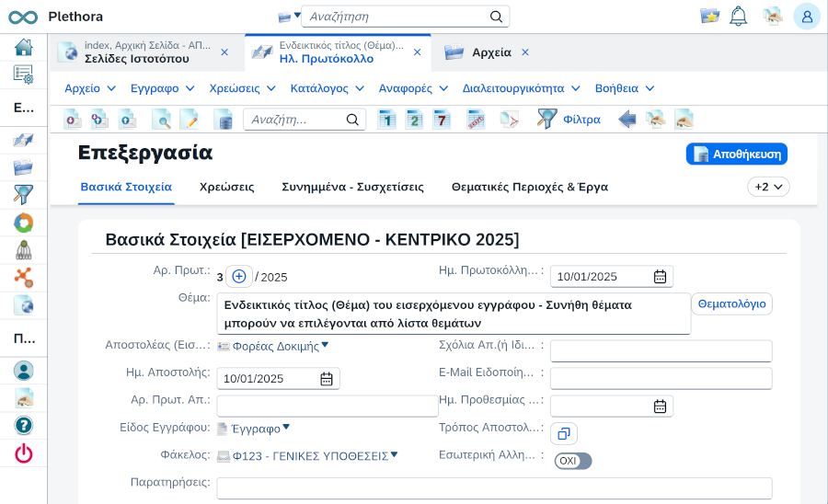
Task: Open the home icon in sidebar
Action: [23, 47]
